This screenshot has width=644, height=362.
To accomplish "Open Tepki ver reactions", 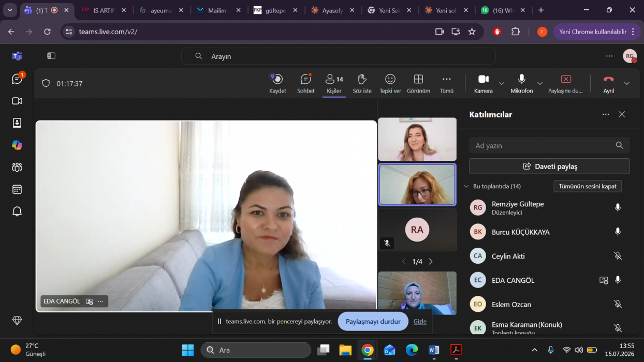I will (x=390, y=84).
